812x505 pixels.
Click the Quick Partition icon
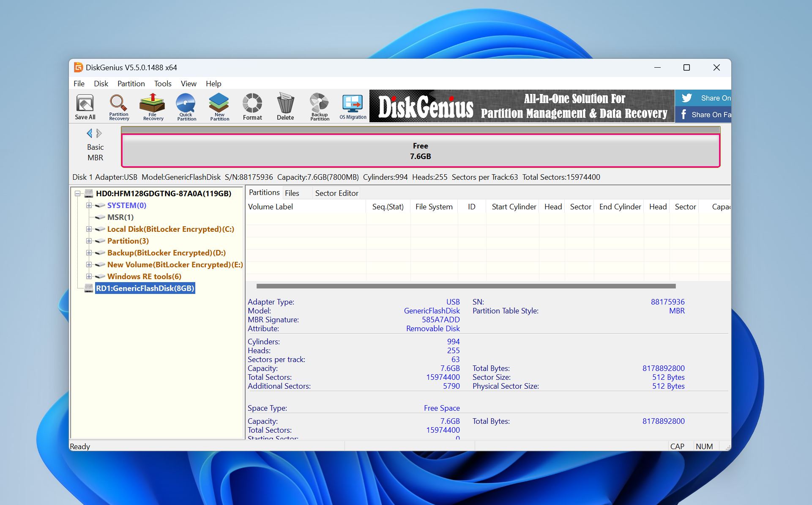186,107
